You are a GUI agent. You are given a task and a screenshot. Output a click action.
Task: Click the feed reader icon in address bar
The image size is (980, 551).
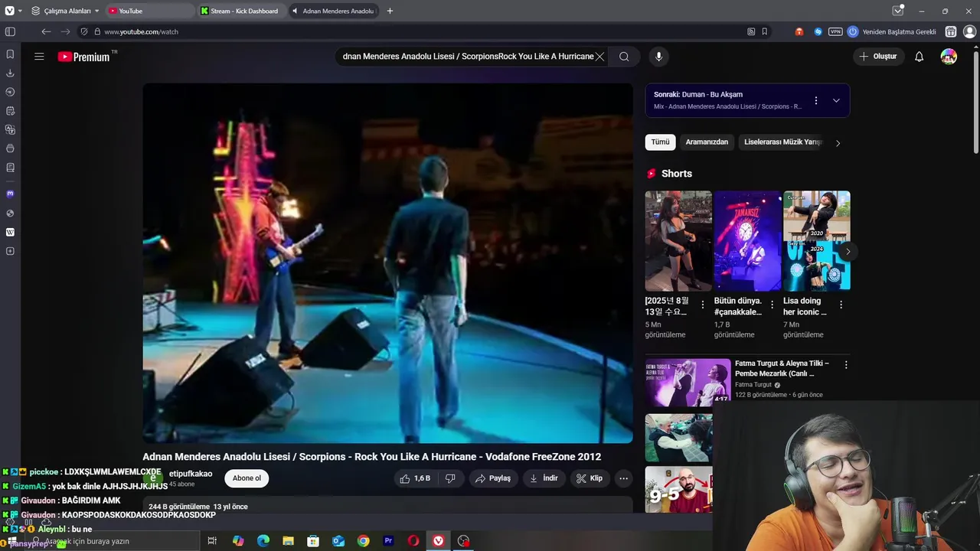pos(751,31)
